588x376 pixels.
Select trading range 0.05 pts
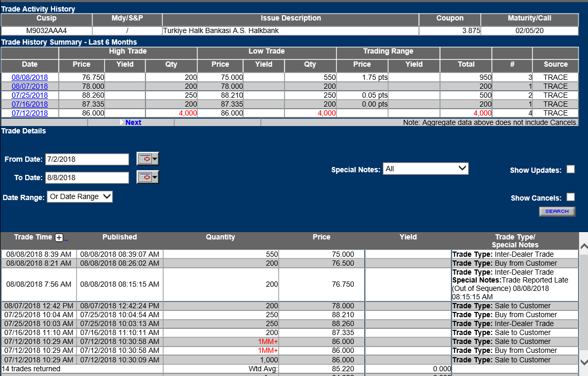[x=375, y=96]
